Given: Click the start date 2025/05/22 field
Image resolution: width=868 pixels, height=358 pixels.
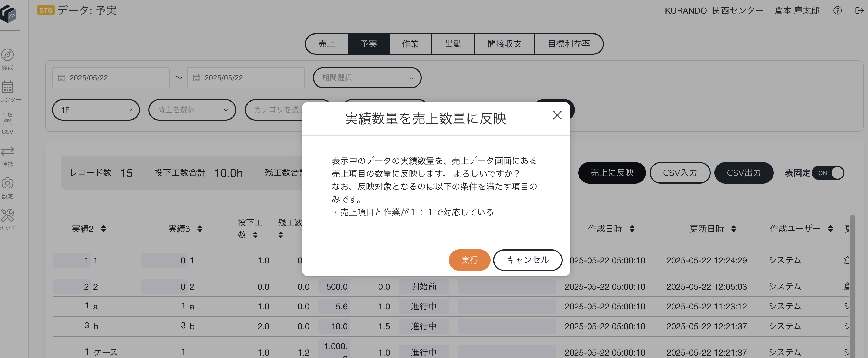Looking at the screenshot, I should pos(111,78).
